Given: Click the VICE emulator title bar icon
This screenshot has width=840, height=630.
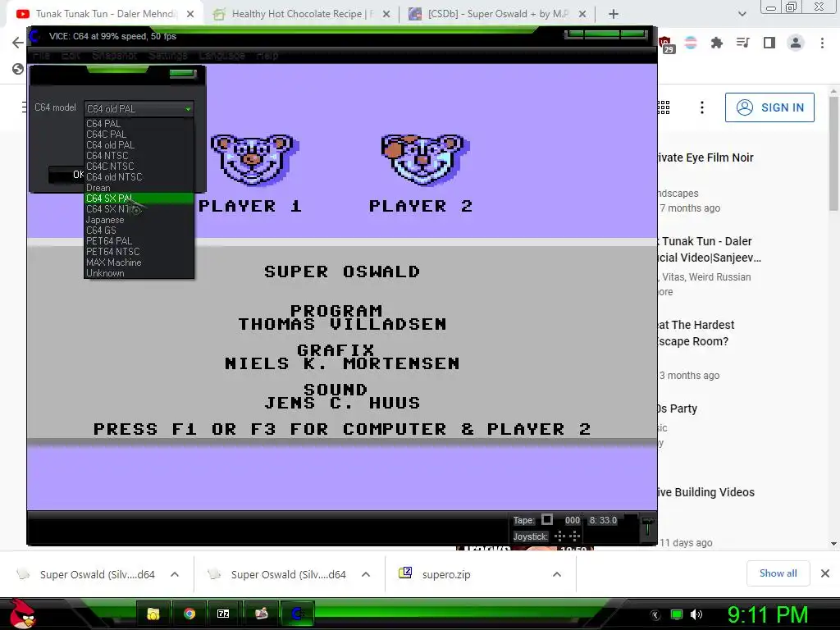Looking at the screenshot, I should 34,36.
